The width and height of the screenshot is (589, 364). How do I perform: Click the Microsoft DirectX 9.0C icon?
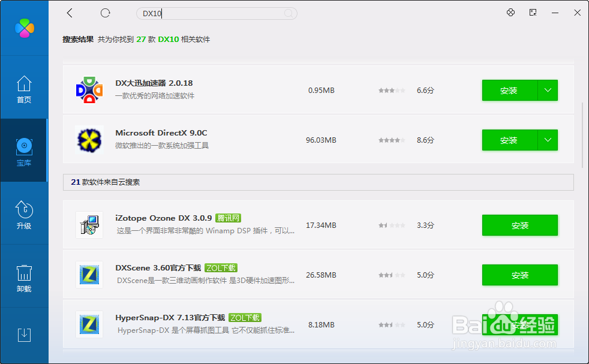point(89,140)
